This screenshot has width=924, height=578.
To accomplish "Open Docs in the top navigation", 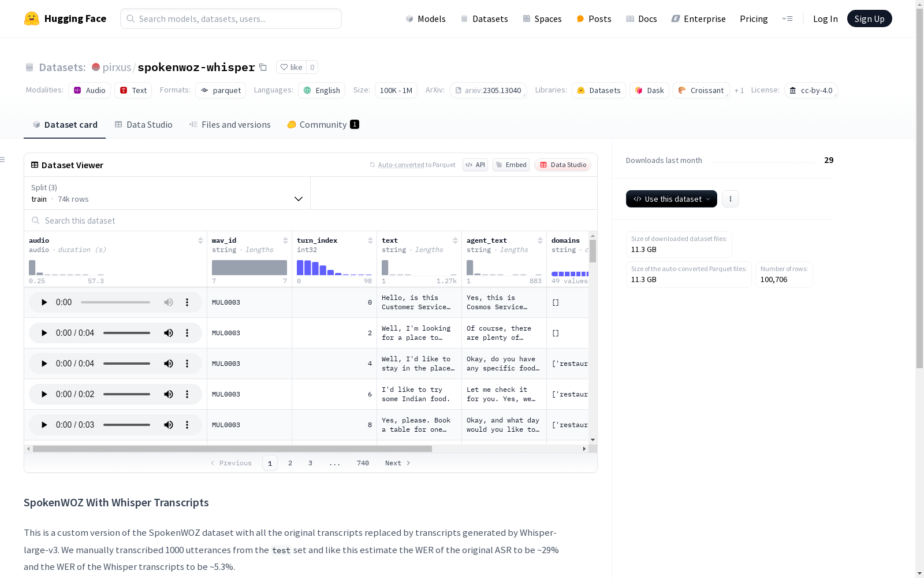I will (x=642, y=18).
